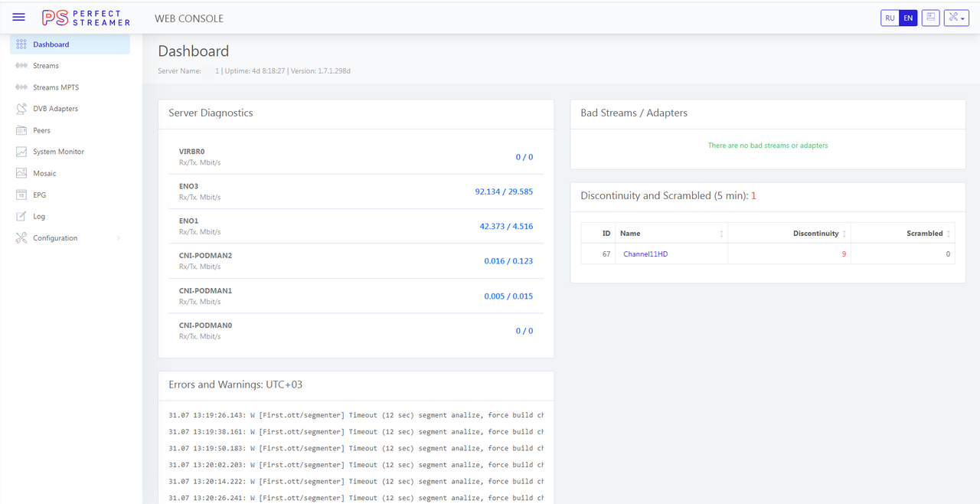Click the Perfect Streamer logo
980x504 pixels.
(x=86, y=18)
